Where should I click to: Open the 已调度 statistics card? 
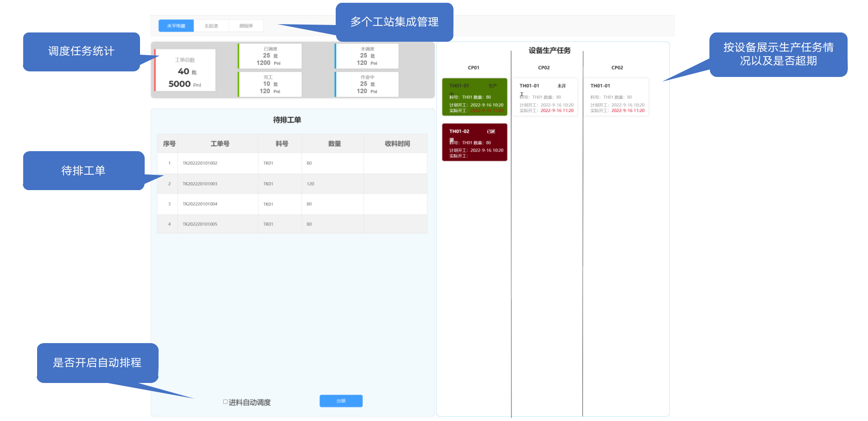(x=270, y=56)
